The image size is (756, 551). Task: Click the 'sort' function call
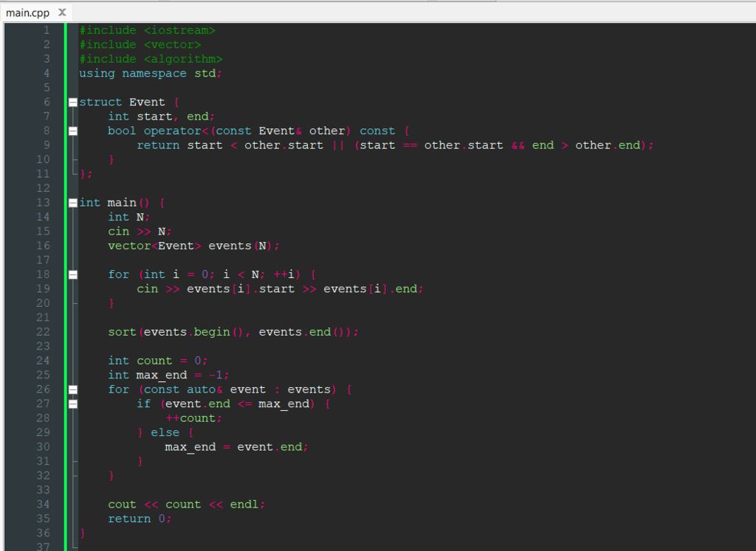122,333
